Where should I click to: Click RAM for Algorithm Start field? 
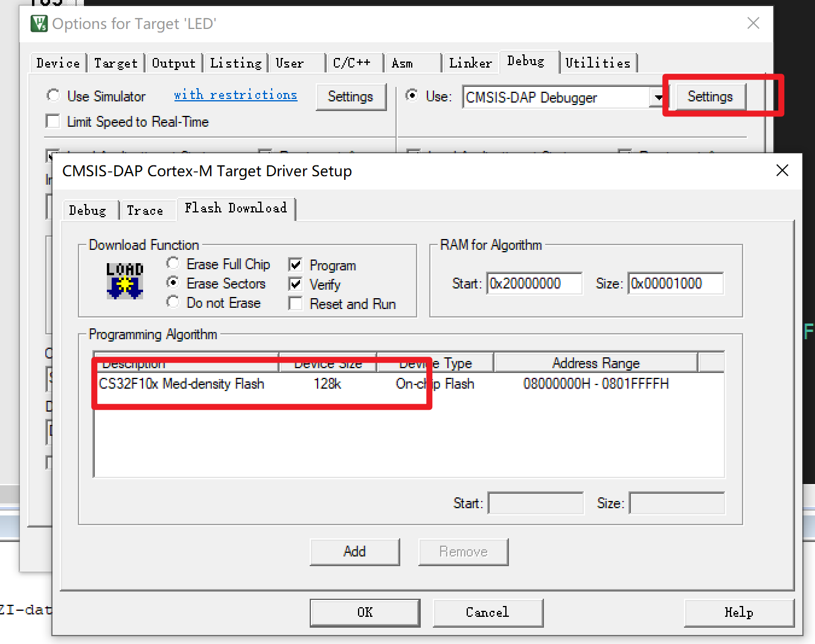[x=535, y=284]
